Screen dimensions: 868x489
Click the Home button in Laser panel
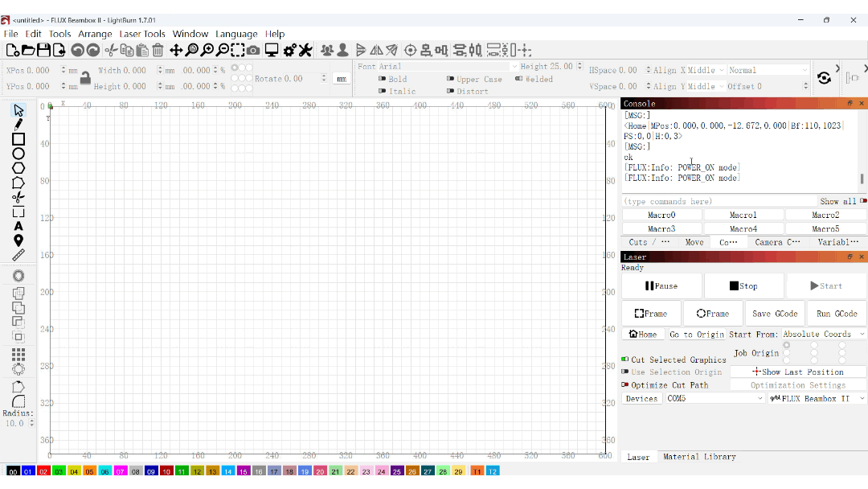(x=643, y=334)
